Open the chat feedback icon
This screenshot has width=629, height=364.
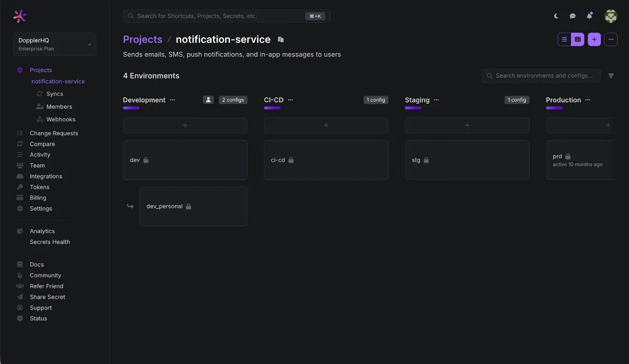coord(572,16)
